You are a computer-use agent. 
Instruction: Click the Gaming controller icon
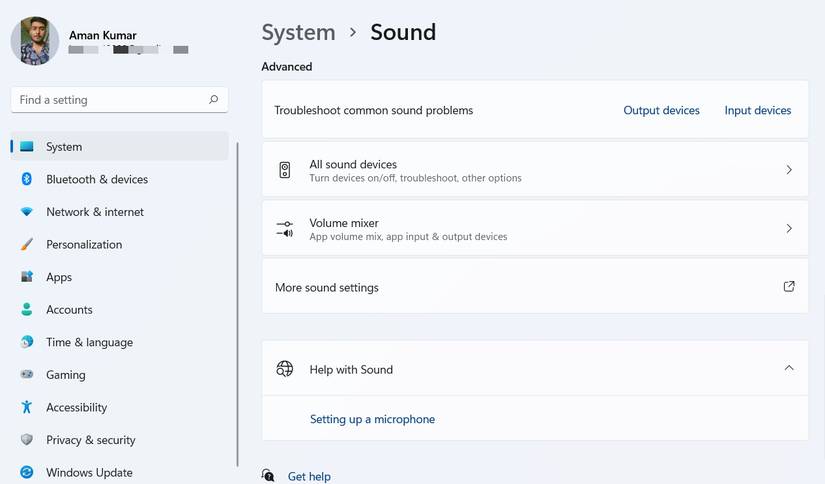click(27, 374)
